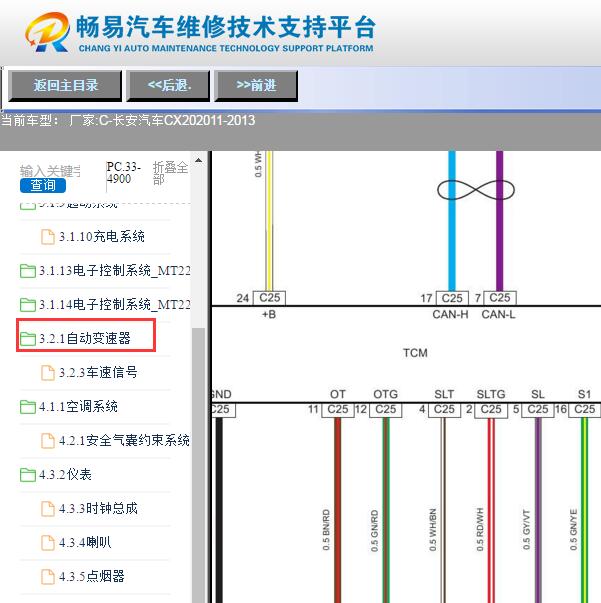Click connector C25 at pin 11
The height and width of the screenshot is (603, 601).
(x=338, y=410)
